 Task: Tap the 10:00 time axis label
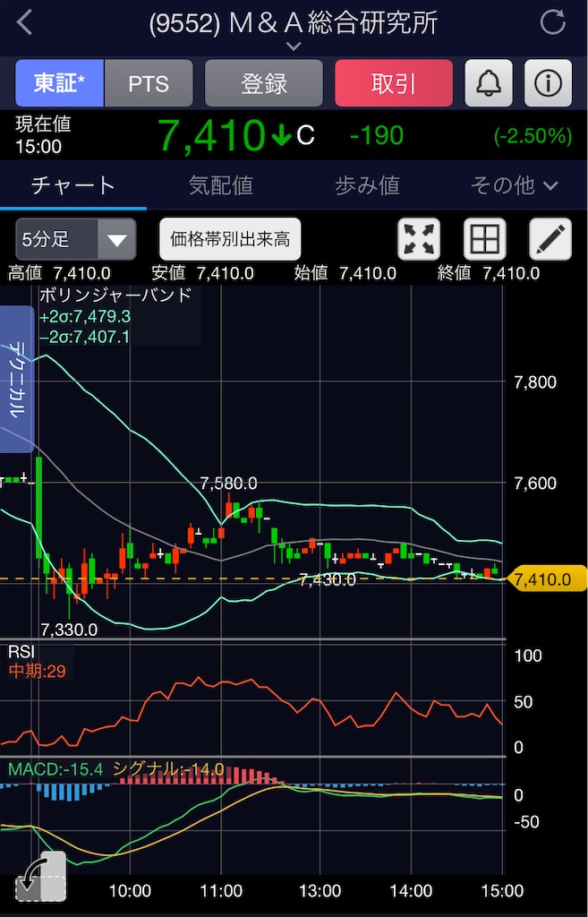[x=130, y=891]
